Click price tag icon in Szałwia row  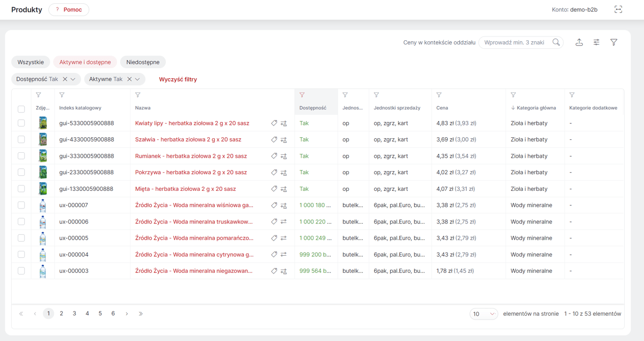point(274,139)
